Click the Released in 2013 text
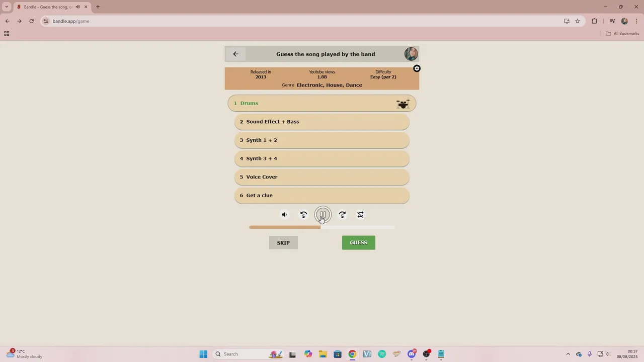644x362 pixels. tap(261, 74)
